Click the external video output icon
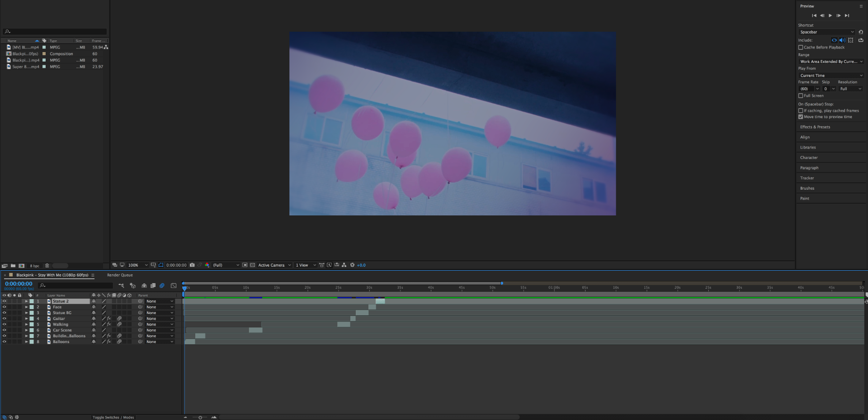Image resolution: width=868 pixels, height=420 pixels. 861,40
